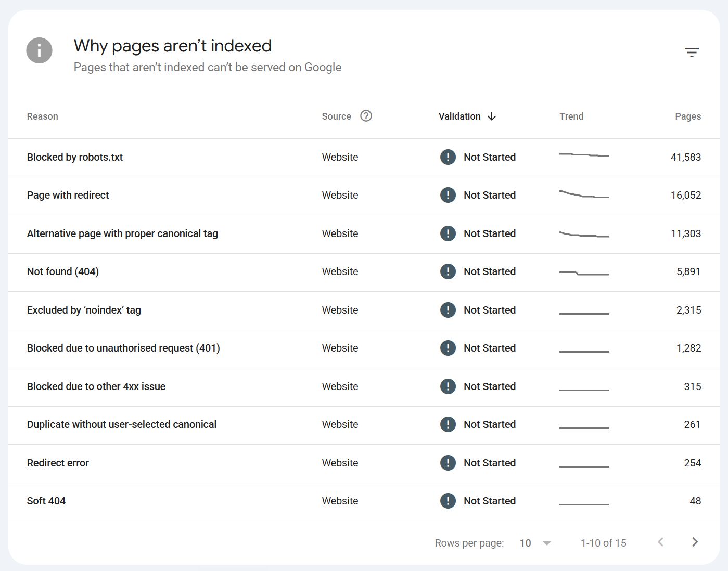Screen dimensions: 728x571
Task: Open Blocked due to unauthorised request (401)
Action: (x=123, y=348)
